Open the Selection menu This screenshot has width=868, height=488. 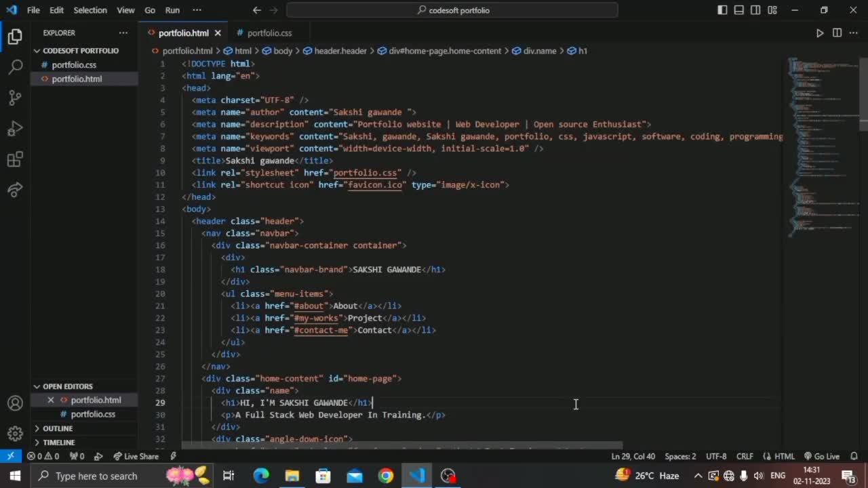tap(90, 10)
